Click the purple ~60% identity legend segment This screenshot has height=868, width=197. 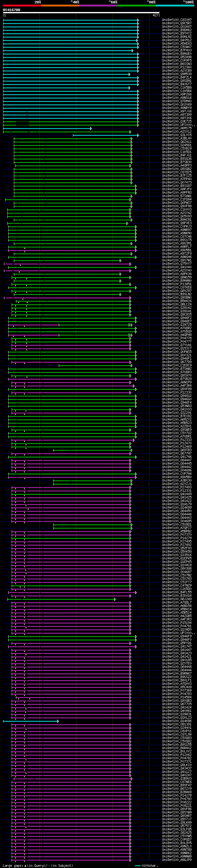tap(99, 6)
